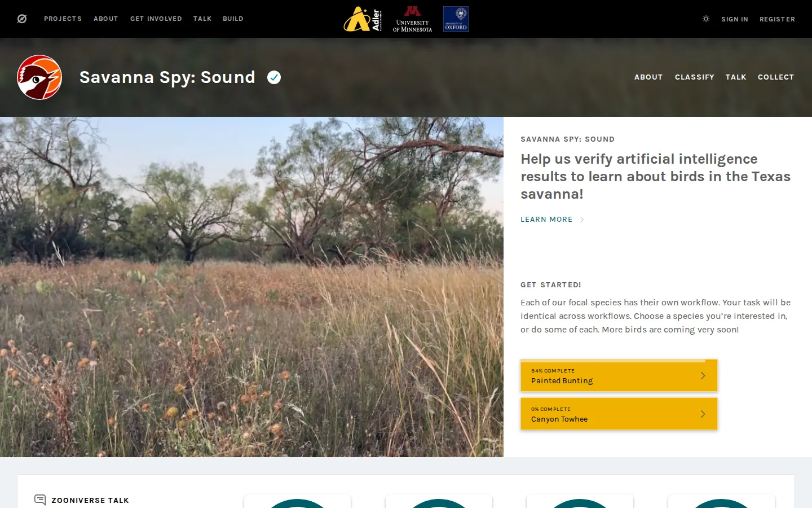This screenshot has width=812, height=508.
Task: Click Sign In
Action: [735, 19]
